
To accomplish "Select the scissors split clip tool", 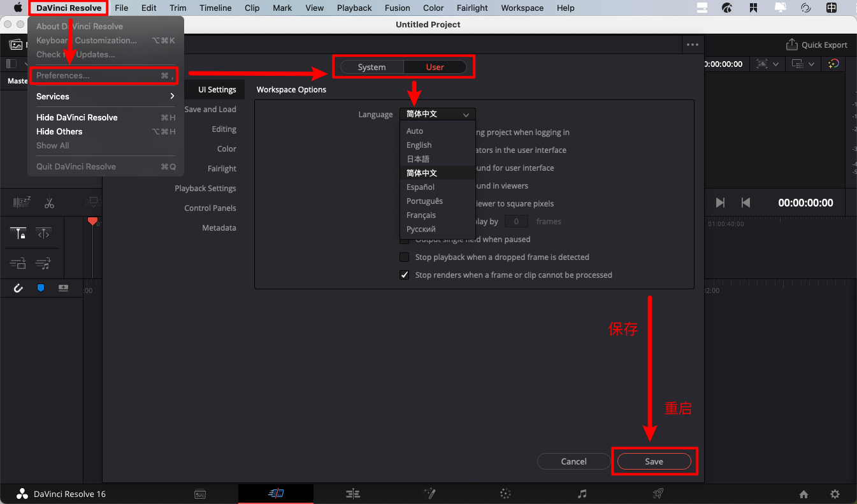I will click(49, 203).
